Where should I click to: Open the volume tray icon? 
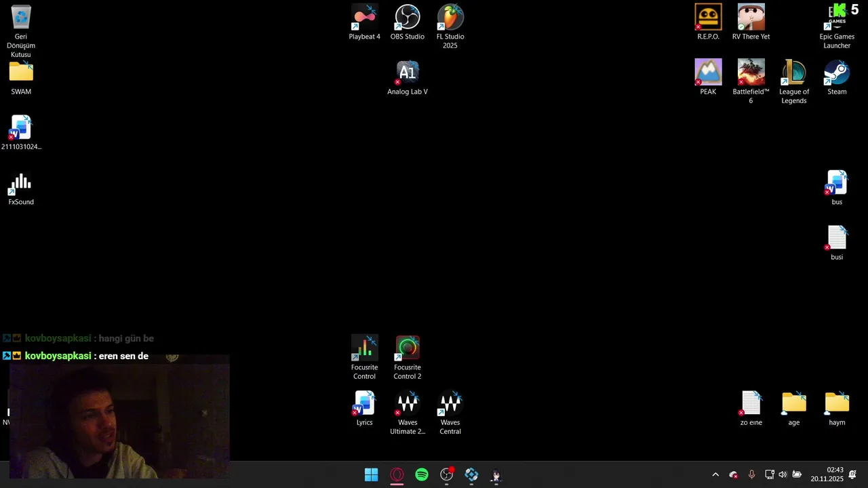point(783,475)
